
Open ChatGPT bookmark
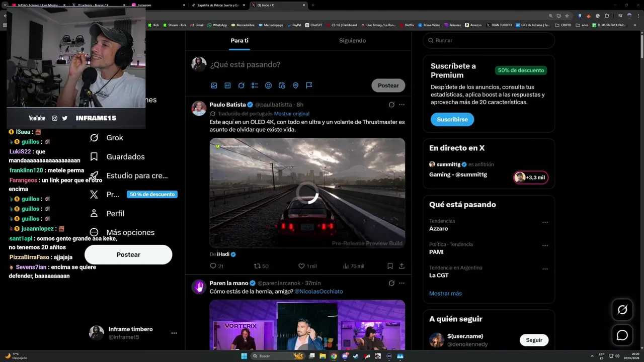tap(314, 25)
